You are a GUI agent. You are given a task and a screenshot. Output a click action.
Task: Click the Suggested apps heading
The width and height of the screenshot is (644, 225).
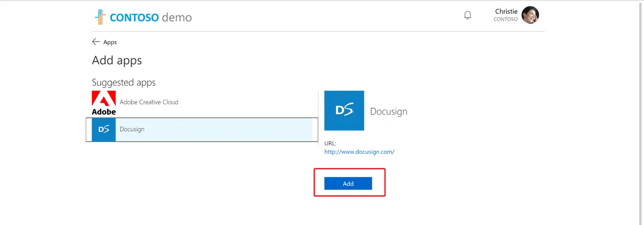click(x=124, y=82)
